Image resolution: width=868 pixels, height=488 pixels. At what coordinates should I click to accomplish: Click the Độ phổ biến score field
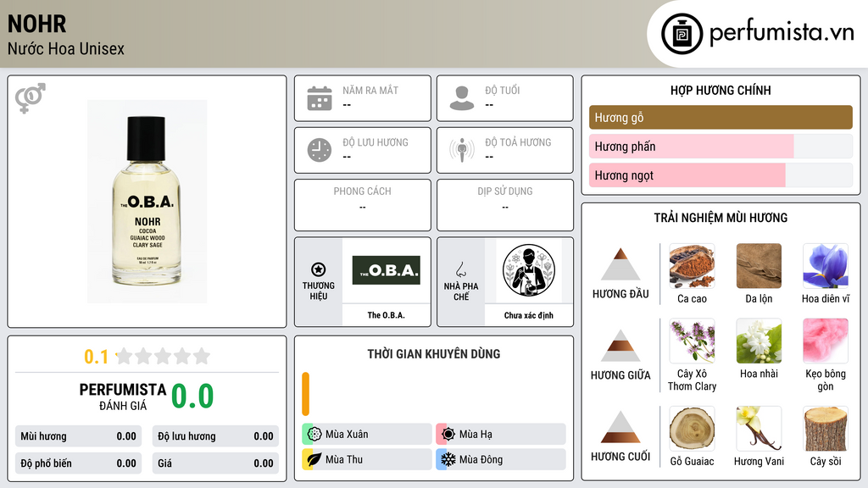pos(79,463)
